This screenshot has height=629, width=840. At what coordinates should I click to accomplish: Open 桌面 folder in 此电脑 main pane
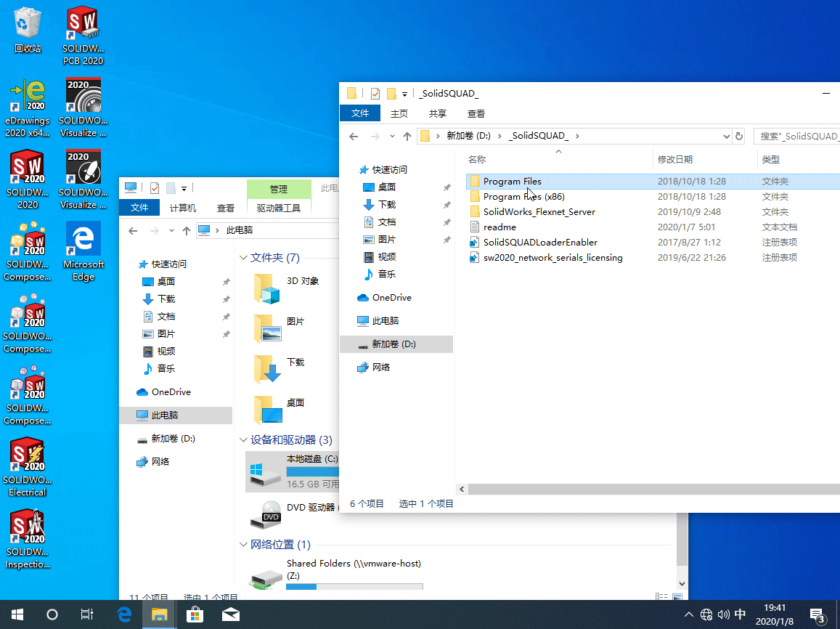tap(280, 410)
